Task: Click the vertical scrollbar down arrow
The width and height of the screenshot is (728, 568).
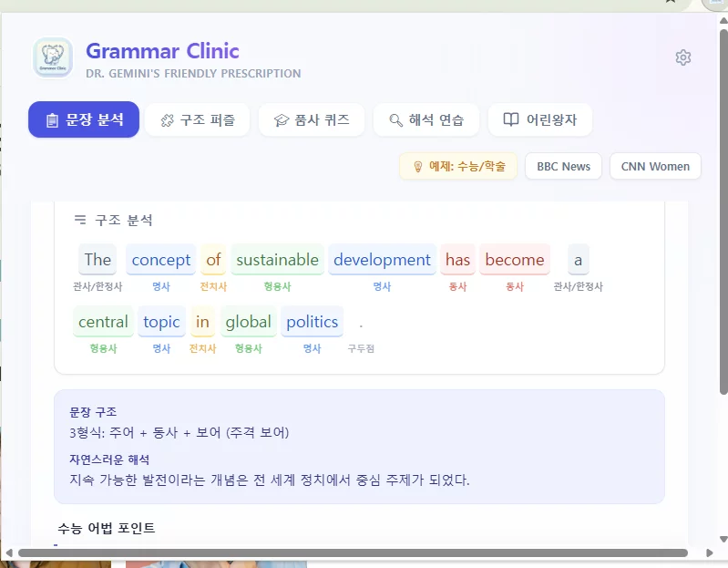Action: tap(723, 540)
